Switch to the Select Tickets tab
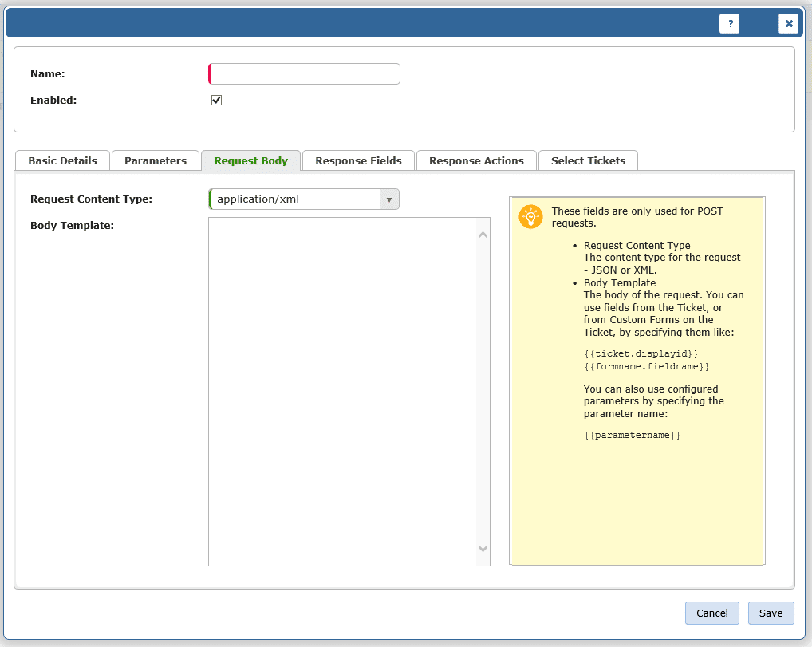The height and width of the screenshot is (647, 812). tap(589, 160)
